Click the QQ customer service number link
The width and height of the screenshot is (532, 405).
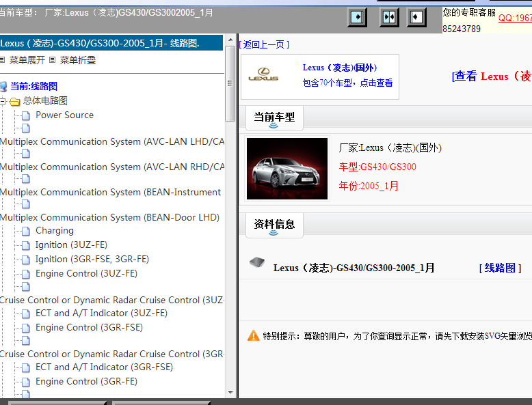click(x=515, y=18)
